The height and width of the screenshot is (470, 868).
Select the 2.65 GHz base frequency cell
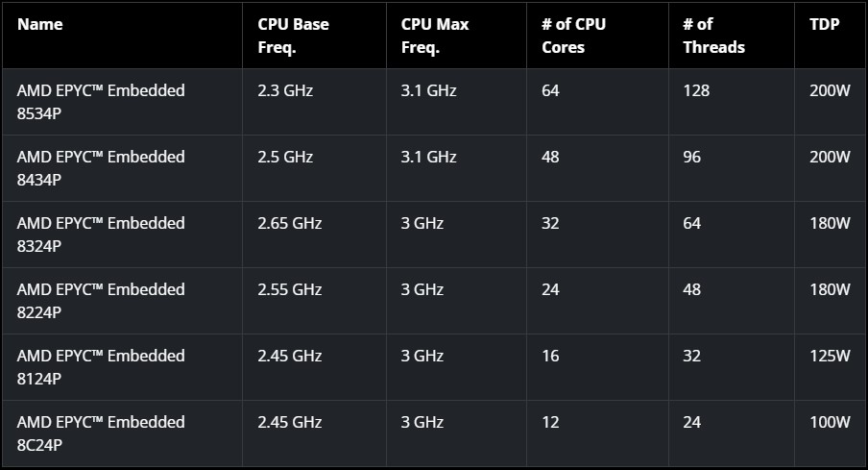pos(289,224)
